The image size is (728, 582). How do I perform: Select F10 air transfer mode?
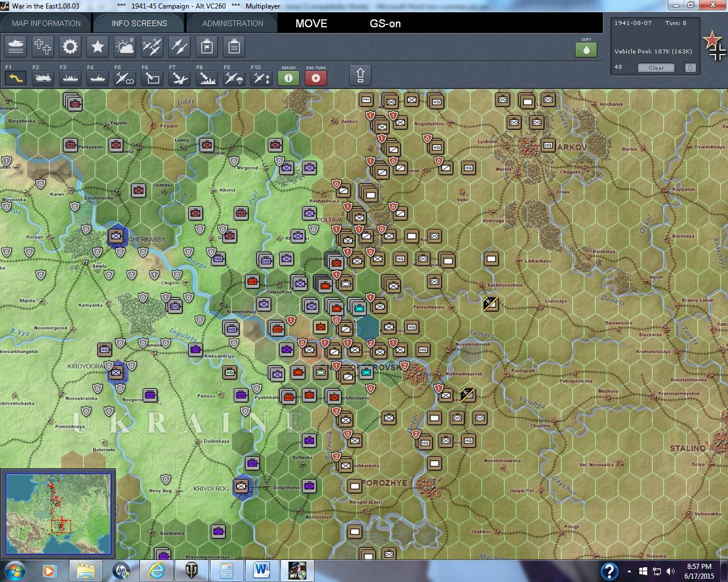(x=261, y=78)
